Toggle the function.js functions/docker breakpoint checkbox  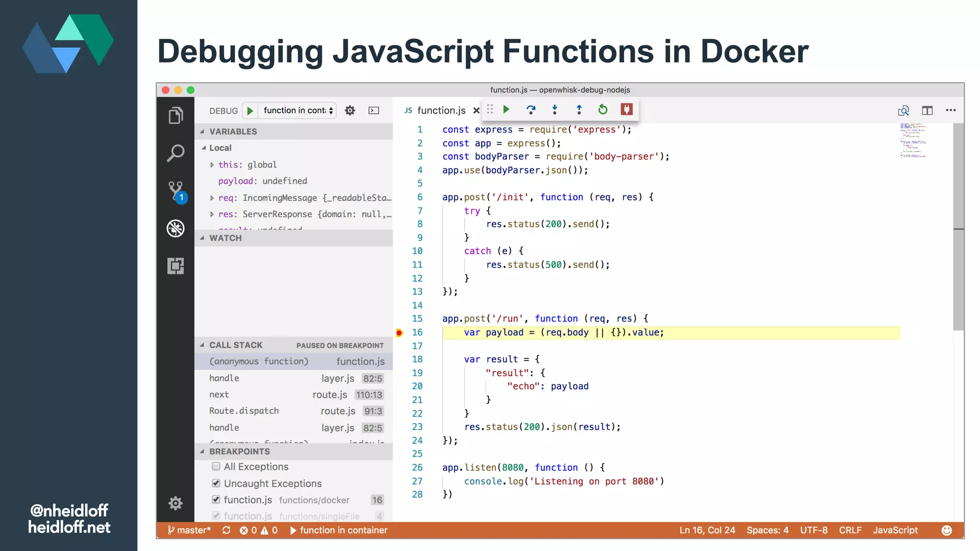click(x=216, y=499)
